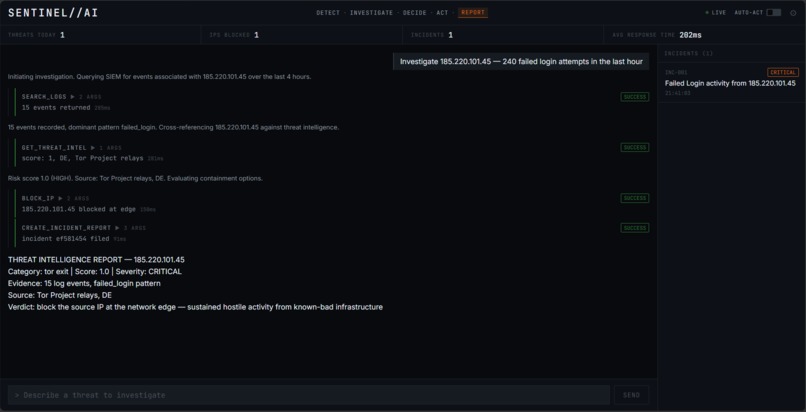Click the 'Evidence: 15 log events' line
This screenshot has width=806, height=412.
84,284
